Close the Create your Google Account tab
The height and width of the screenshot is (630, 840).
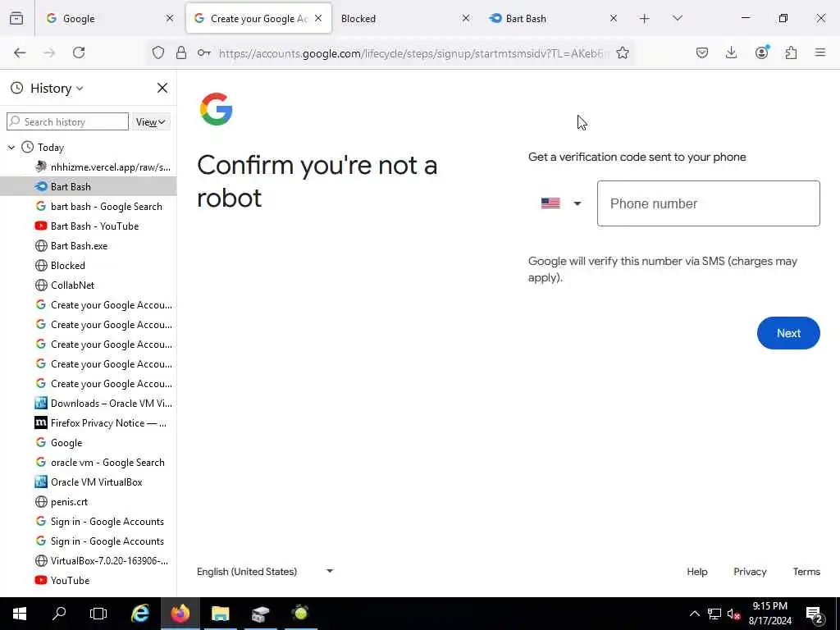(318, 18)
